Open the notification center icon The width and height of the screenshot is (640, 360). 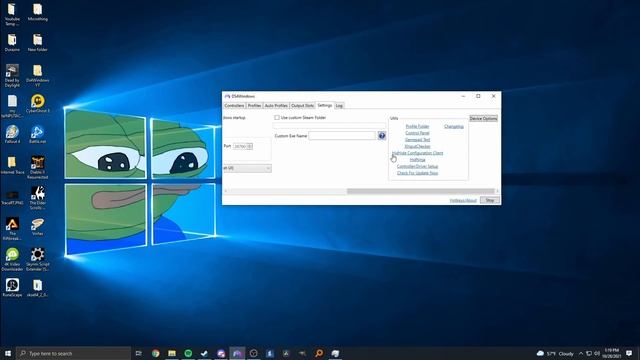[629, 353]
